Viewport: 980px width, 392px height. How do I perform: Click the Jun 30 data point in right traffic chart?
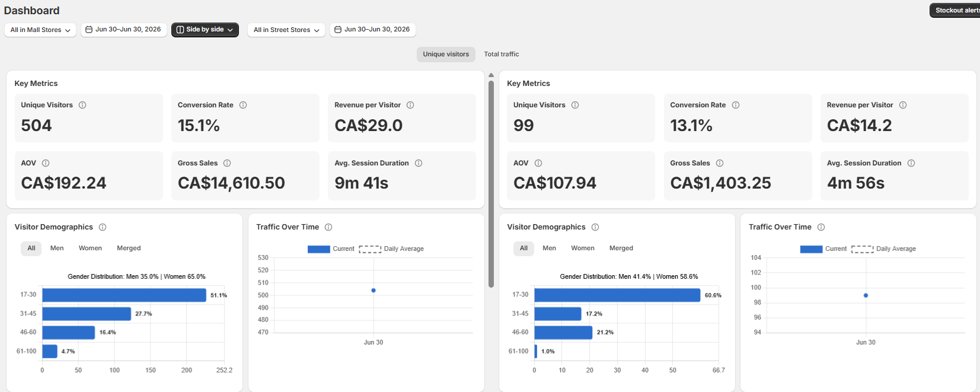866,295
